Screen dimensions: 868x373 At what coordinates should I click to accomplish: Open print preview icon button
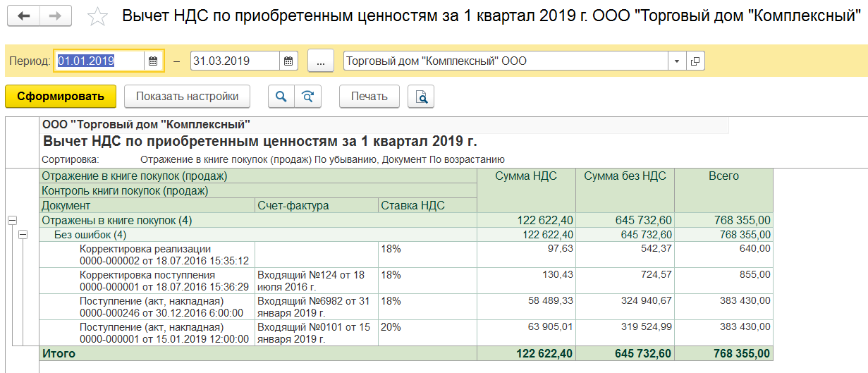pos(422,97)
